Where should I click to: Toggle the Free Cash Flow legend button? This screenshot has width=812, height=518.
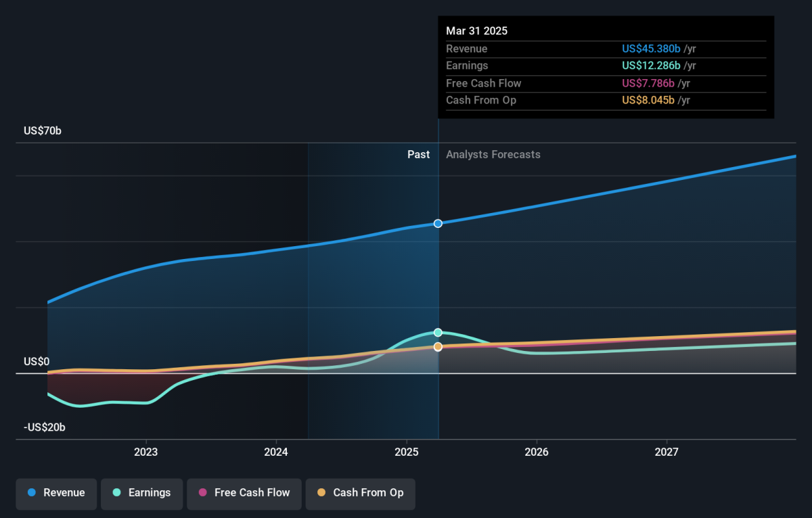click(244, 493)
